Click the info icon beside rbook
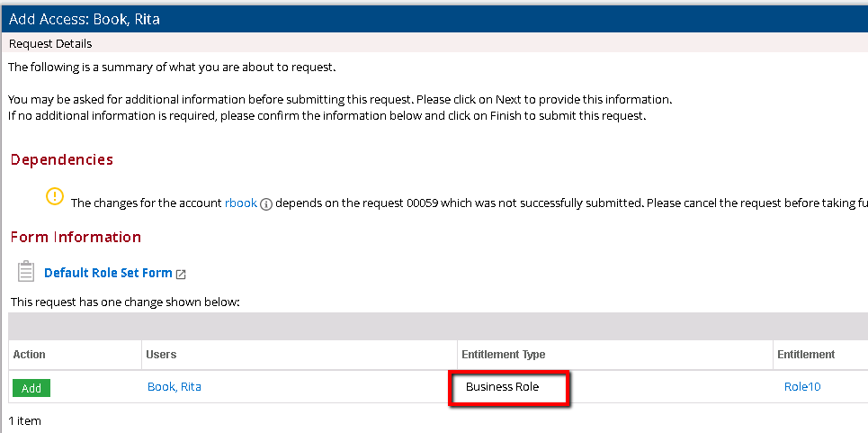The image size is (868, 433). click(x=265, y=204)
